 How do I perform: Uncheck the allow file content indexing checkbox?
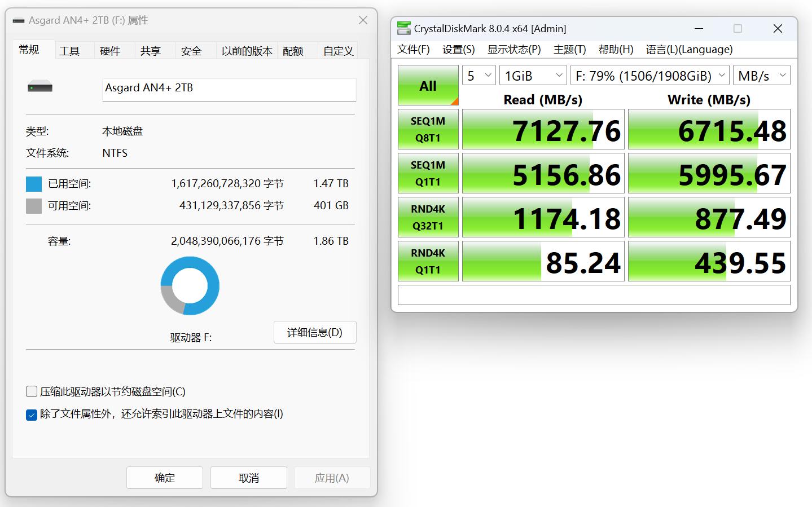pyautogui.click(x=32, y=415)
